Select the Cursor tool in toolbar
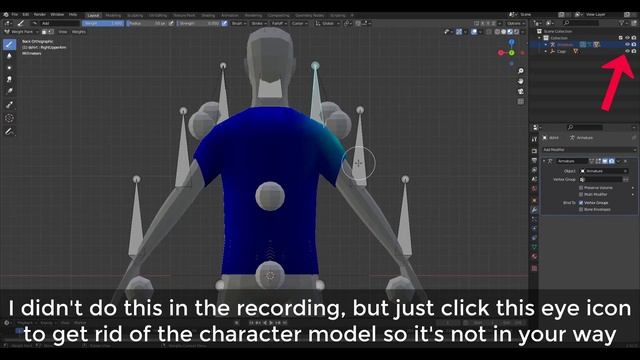The image size is (640, 360). point(9,118)
